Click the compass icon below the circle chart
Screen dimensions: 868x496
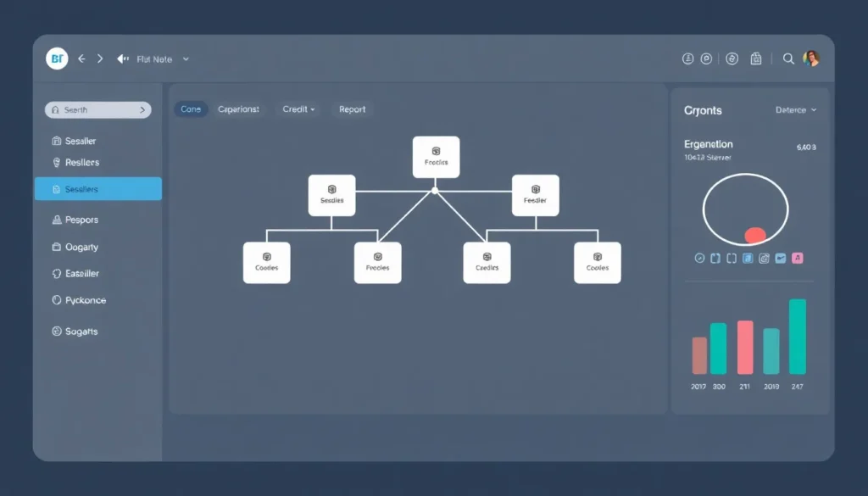[699, 258]
